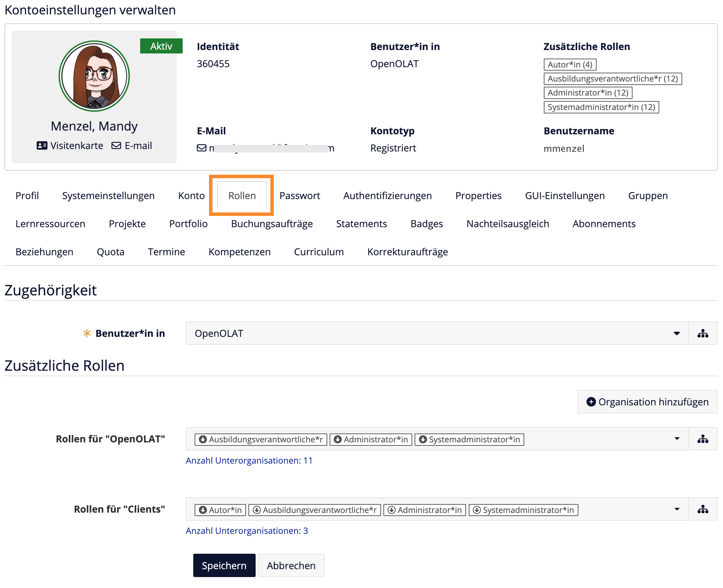Viewport: 723px width, 588px height.
Task: Open the Konto tab
Action: point(191,196)
